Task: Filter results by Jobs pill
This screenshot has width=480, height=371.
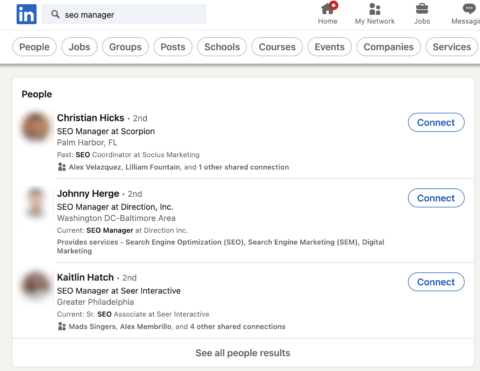Action: 79,47
